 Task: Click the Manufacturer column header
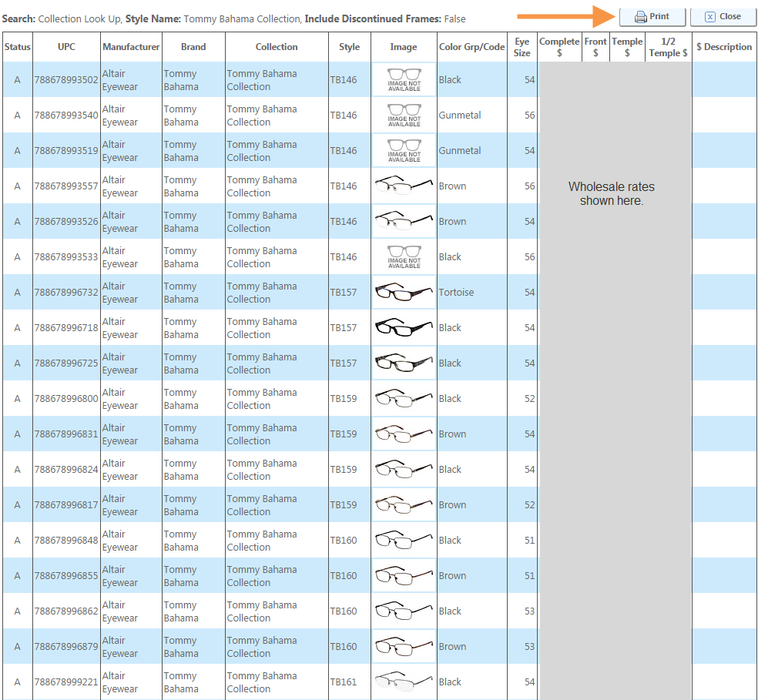[131, 47]
